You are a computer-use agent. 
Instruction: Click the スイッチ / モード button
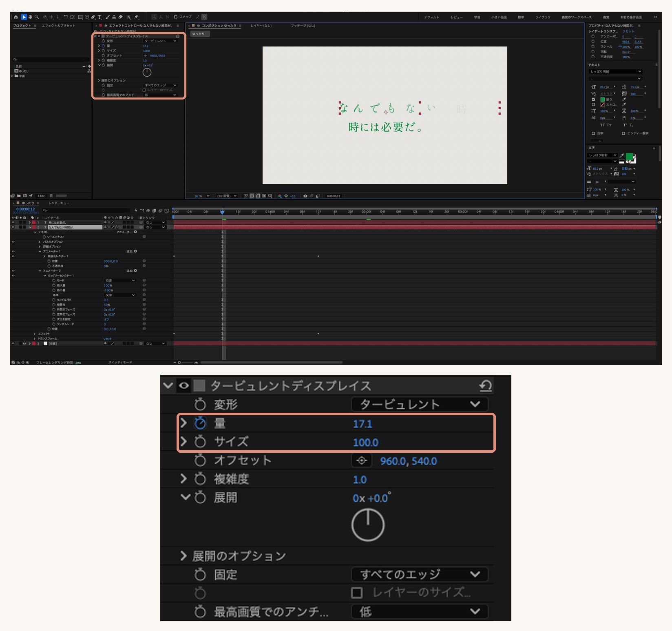[120, 363]
